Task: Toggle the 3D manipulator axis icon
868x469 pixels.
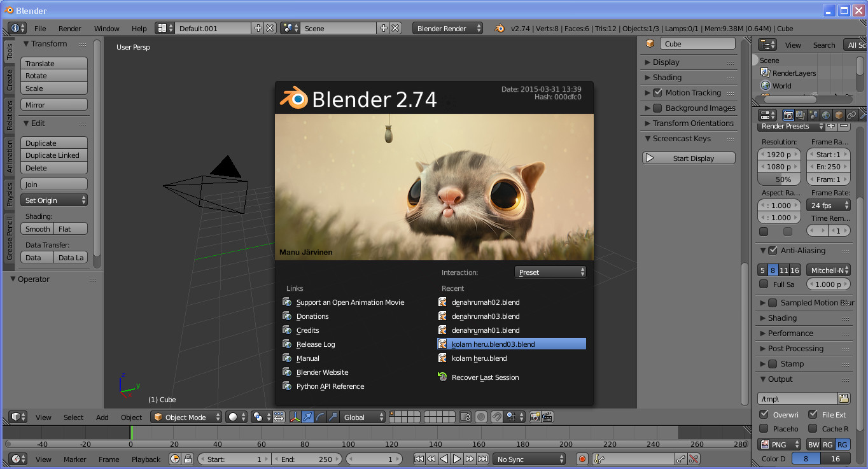Action: point(295,417)
